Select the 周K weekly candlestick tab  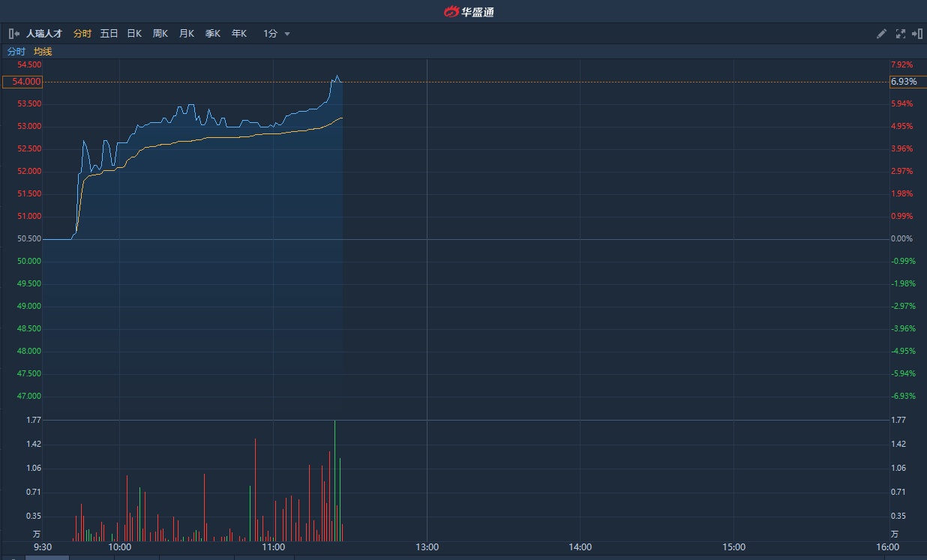160,34
